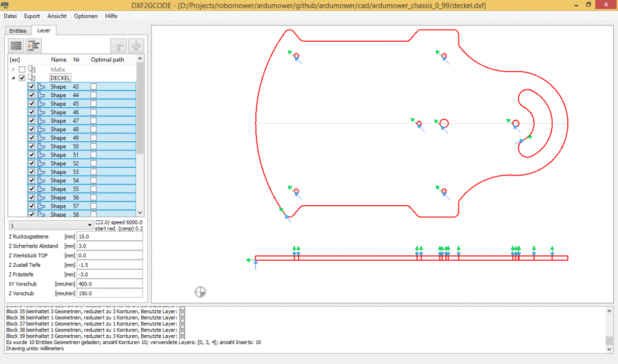Open the Export menu
The height and width of the screenshot is (364, 618).
tap(31, 16)
